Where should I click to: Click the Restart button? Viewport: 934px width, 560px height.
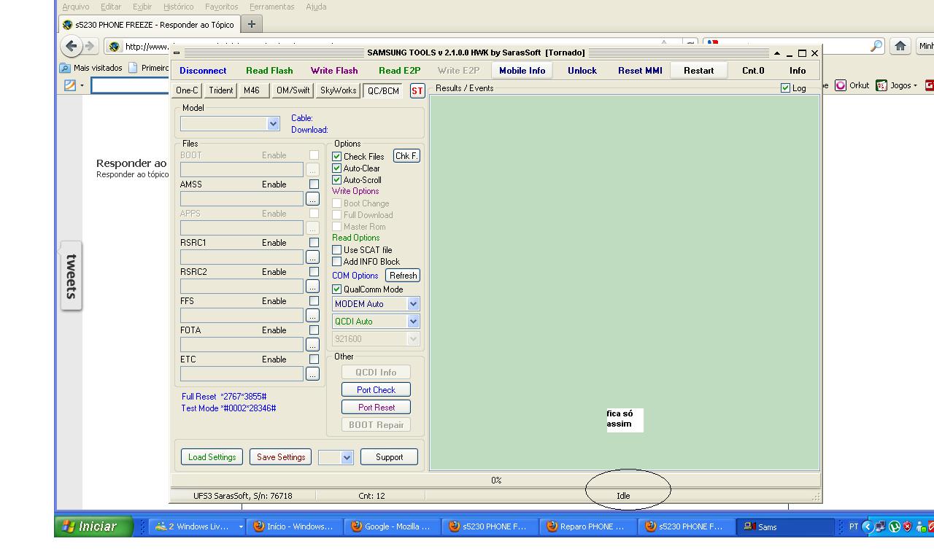(x=698, y=71)
